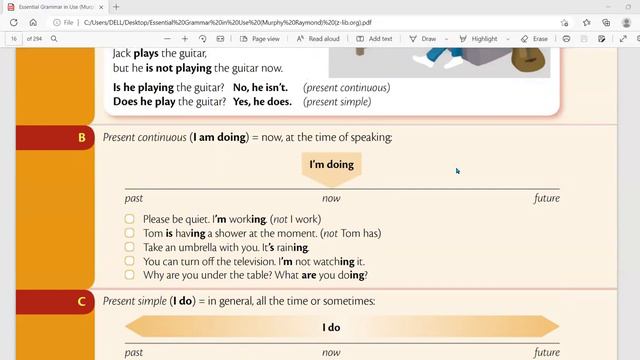Screen dimensions: 640x360
Task: Close the Essential Grammar in Use tab
Action: (x=101, y=7)
